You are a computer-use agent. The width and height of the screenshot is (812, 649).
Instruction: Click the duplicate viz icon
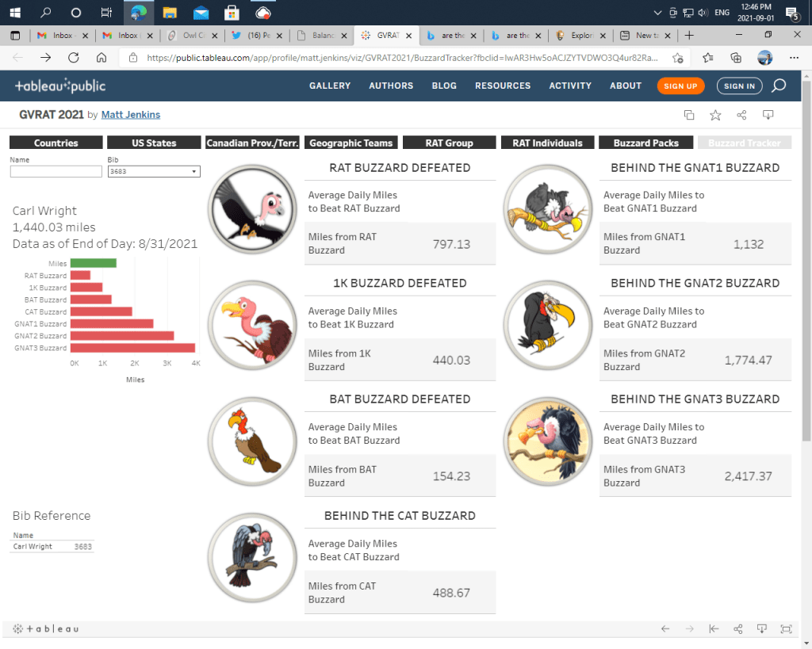click(689, 115)
